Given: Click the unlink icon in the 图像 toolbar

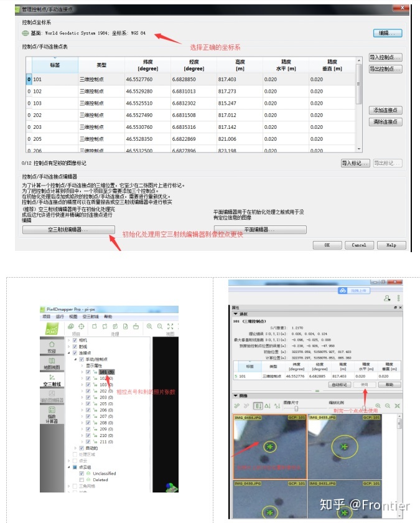Looking at the screenshot, I should pos(246,406).
